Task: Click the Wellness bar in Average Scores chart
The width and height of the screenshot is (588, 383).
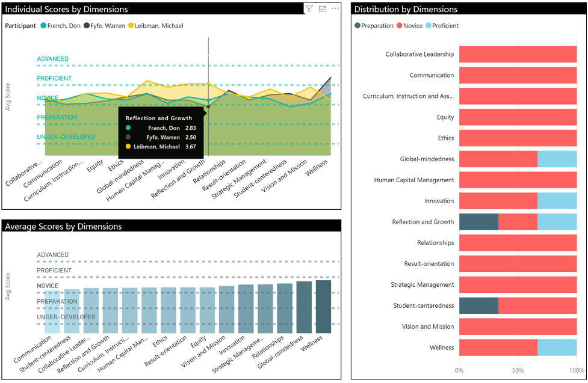Action: point(323,306)
